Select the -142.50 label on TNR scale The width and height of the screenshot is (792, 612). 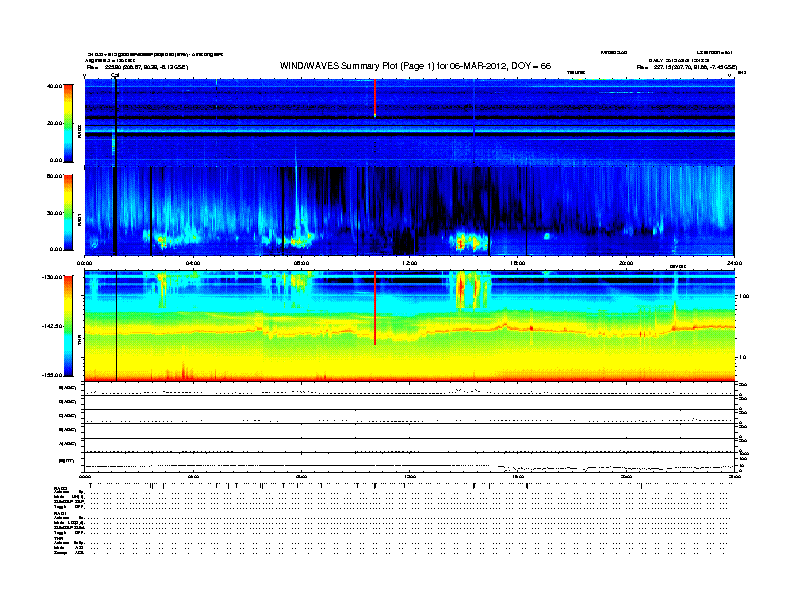[x=52, y=326]
